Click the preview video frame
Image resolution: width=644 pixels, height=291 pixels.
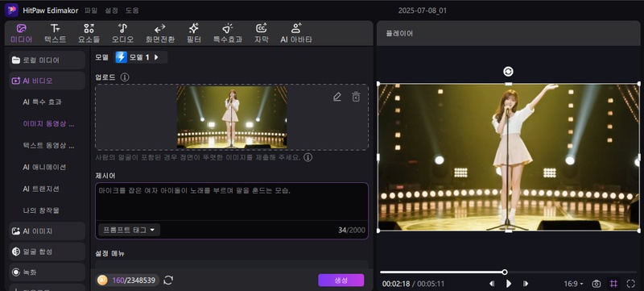tap(508, 157)
